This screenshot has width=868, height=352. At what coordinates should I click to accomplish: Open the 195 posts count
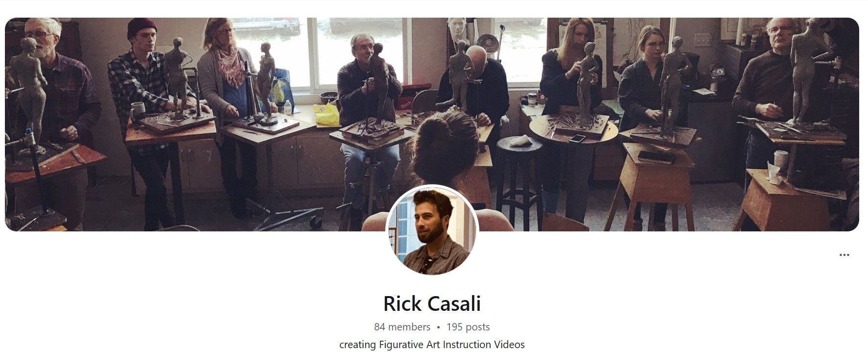click(468, 327)
